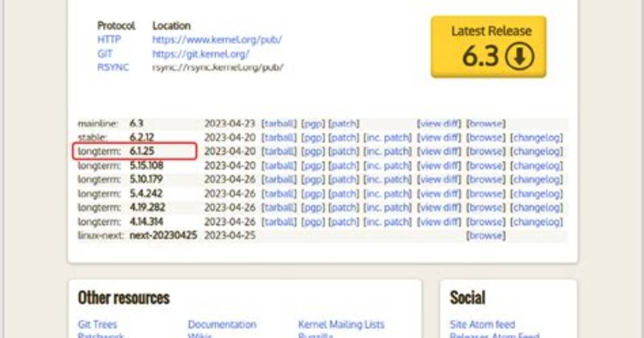Open the pgp signature for longterm 6.1.25
644x338 pixels.
click(x=312, y=151)
